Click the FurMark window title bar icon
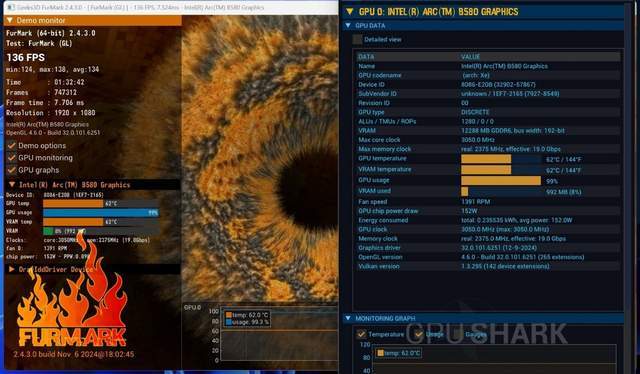 click(x=11, y=7)
